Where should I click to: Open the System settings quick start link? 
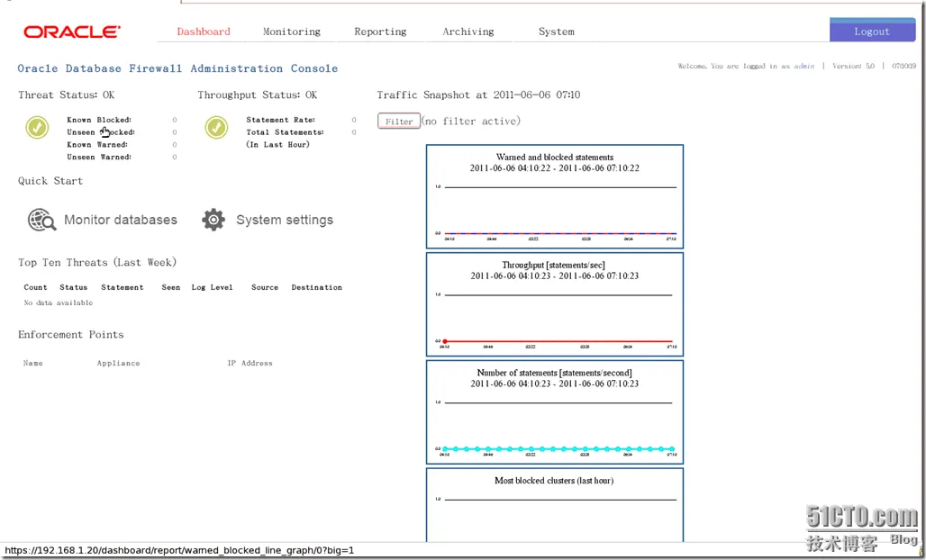point(285,220)
